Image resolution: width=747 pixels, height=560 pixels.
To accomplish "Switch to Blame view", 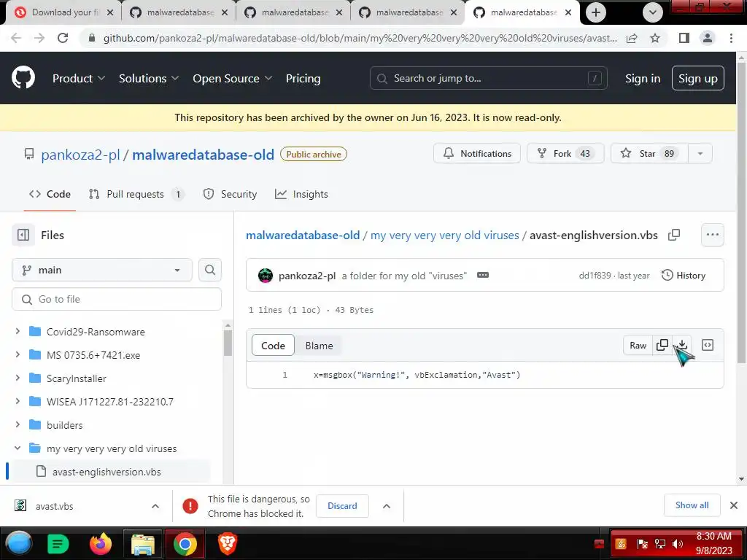I will click(x=320, y=346).
